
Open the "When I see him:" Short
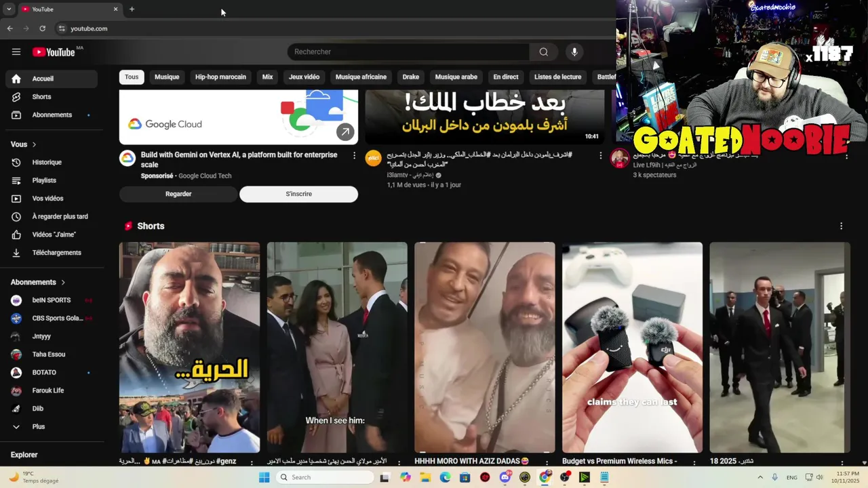337,347
